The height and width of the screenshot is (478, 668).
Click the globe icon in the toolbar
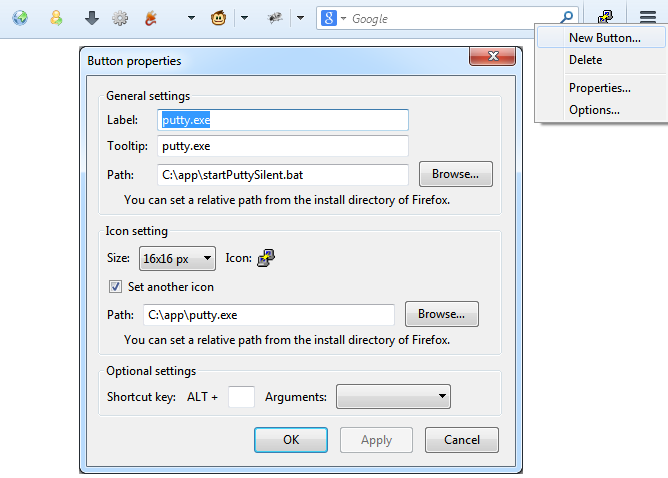point(20,18)
